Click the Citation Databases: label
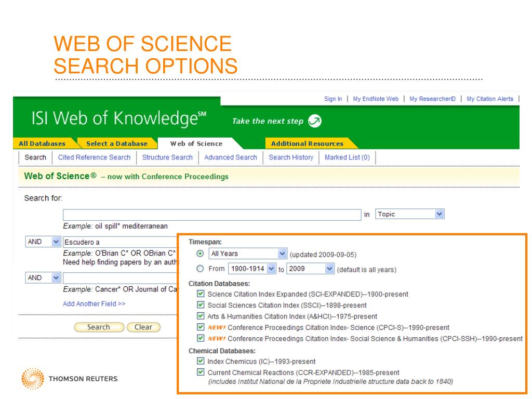The image size is (532, 399). 219,284
